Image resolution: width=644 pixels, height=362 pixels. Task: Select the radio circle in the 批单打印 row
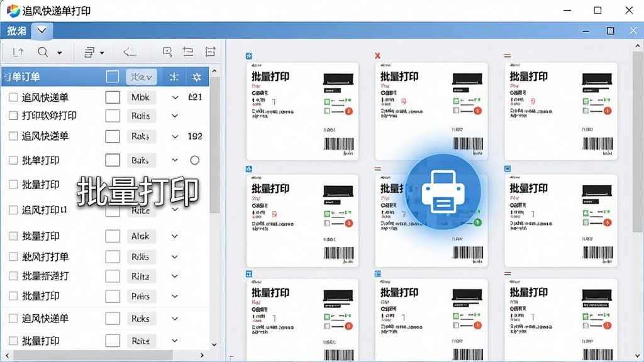pos(195,160)
